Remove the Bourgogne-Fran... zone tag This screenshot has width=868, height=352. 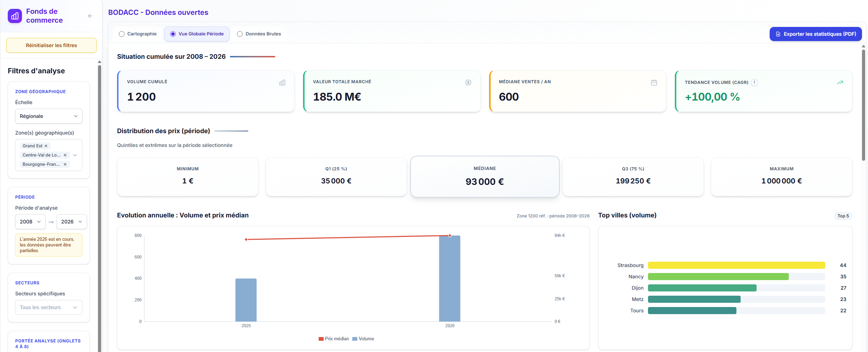point(65,164)
